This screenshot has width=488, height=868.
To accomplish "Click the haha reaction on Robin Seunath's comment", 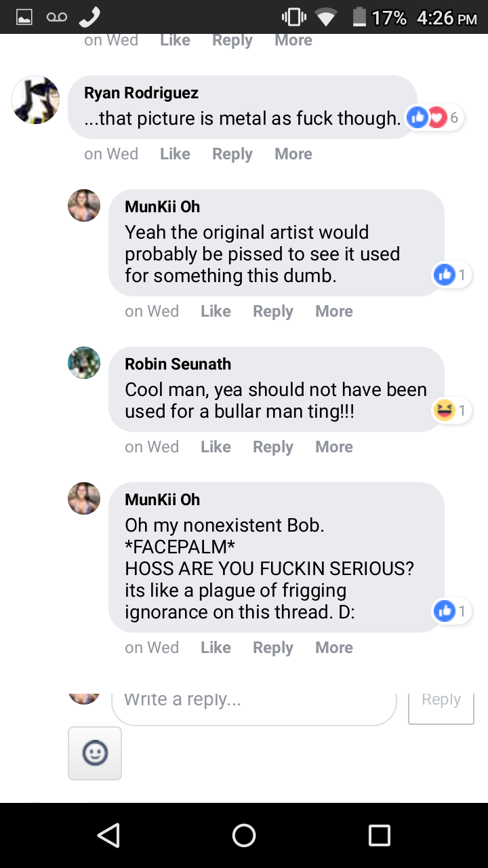I will (x=445, y=410).
